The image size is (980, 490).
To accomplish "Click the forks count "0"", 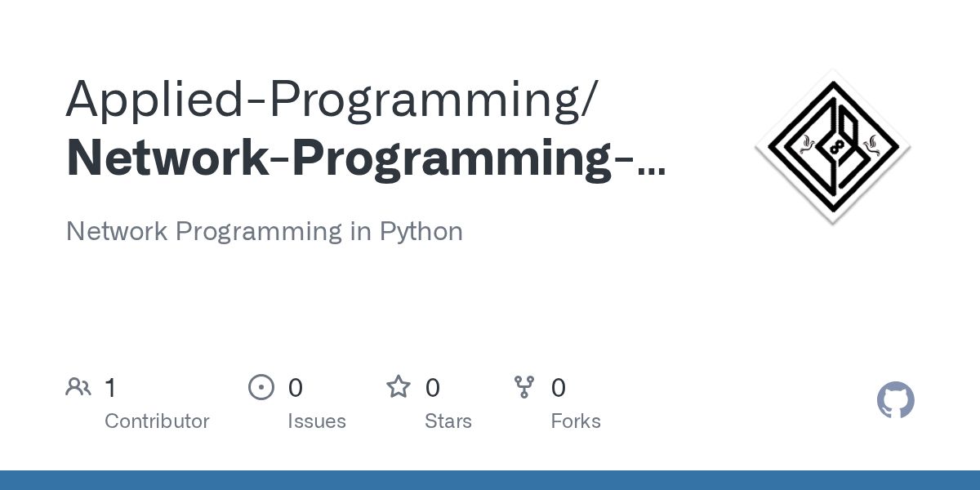I will [x=559, y=388].
